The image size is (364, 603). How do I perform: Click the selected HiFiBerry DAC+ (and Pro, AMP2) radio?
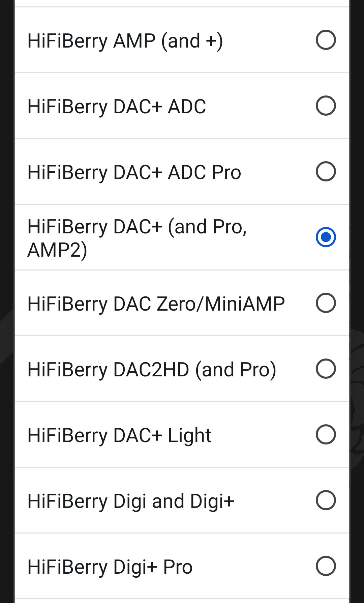pyautogui.click(x=326, y=237)
